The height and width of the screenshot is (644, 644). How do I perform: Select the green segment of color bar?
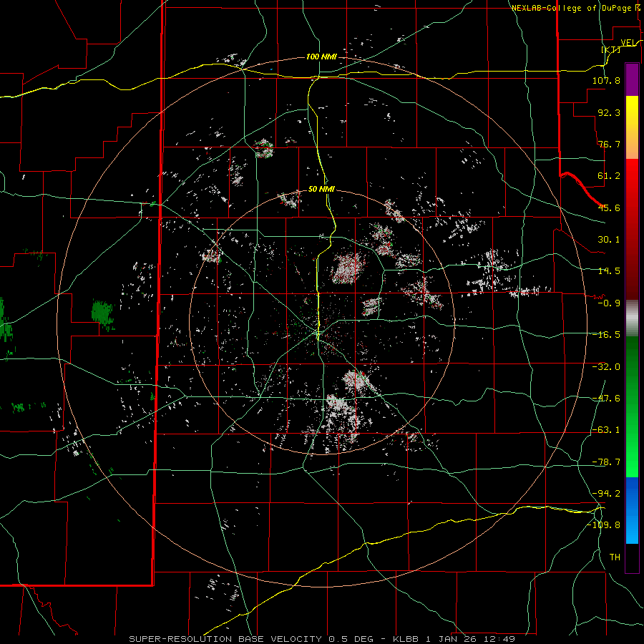click(x=632, y=406)
